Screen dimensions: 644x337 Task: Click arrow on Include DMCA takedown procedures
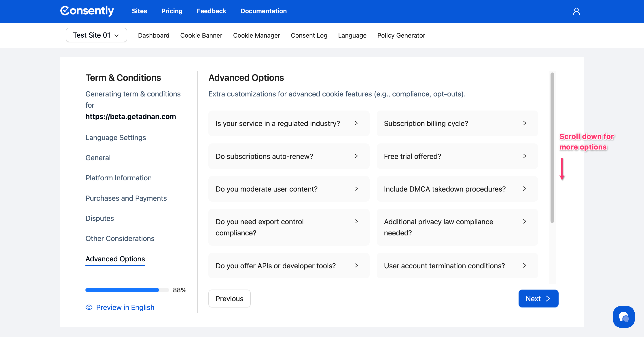525,189
